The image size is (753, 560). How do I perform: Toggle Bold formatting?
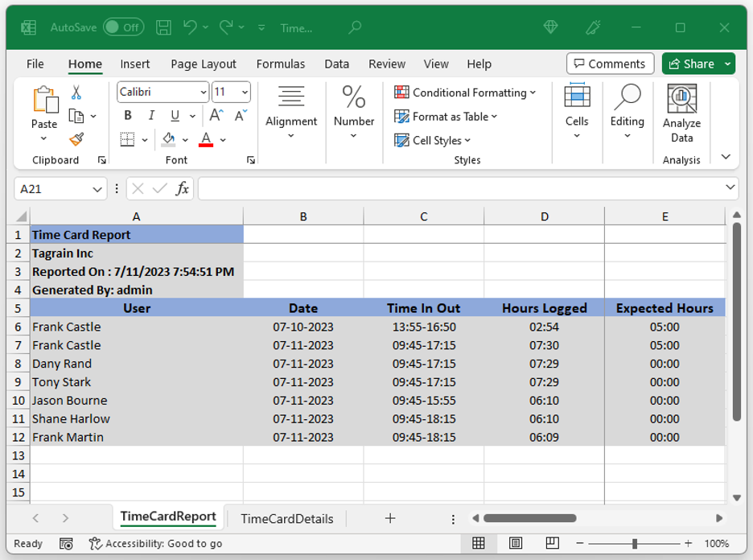click(128, 116)
